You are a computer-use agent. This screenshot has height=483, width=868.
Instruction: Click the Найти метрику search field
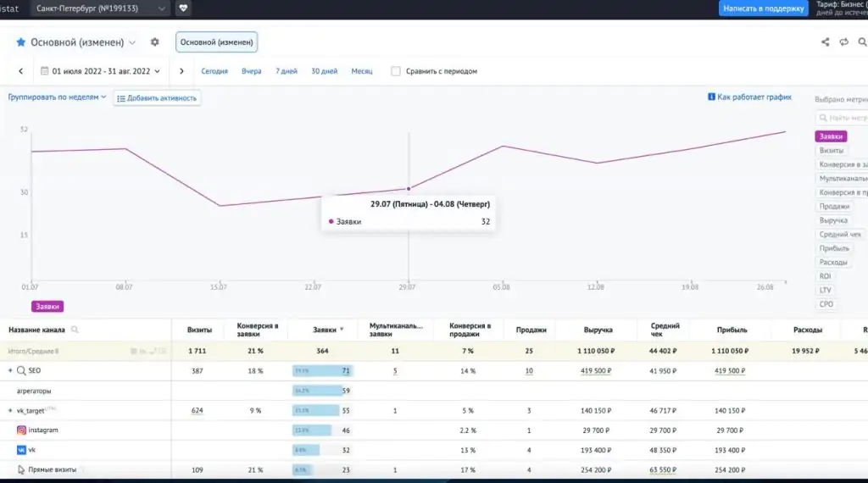(x=843, y=118)
